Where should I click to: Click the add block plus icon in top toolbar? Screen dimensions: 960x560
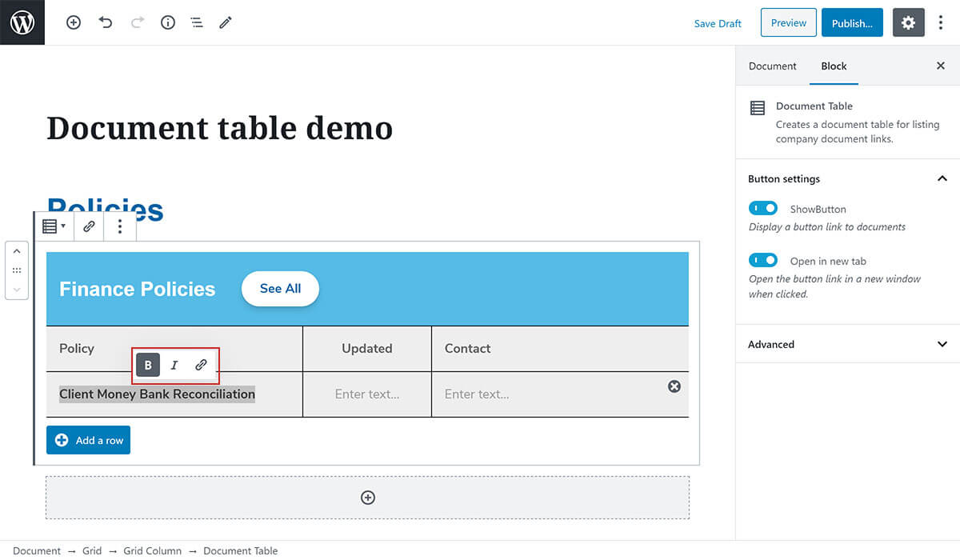(74, 23)
